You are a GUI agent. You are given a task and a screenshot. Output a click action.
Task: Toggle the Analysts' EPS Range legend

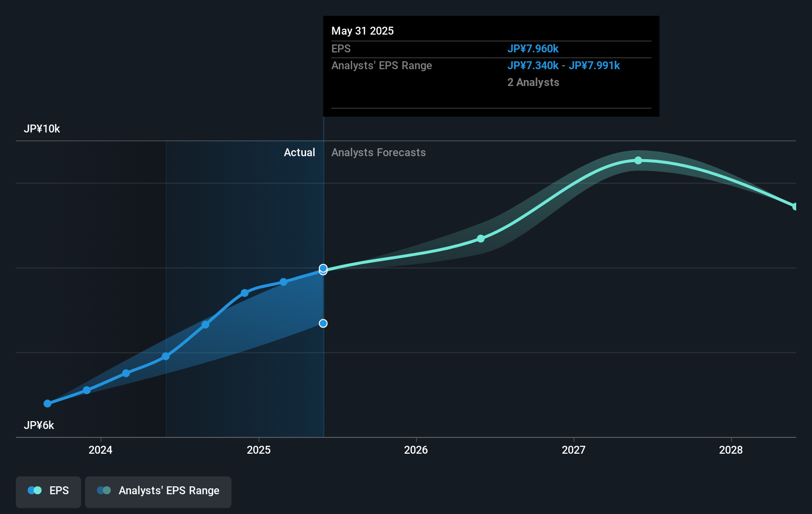coord(158,492)
